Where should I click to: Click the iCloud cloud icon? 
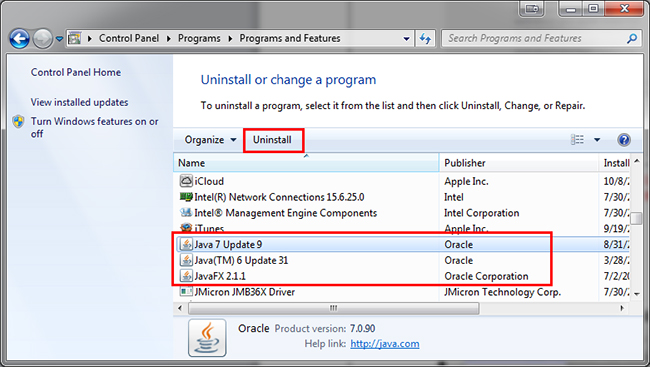(x=186, y=181)
